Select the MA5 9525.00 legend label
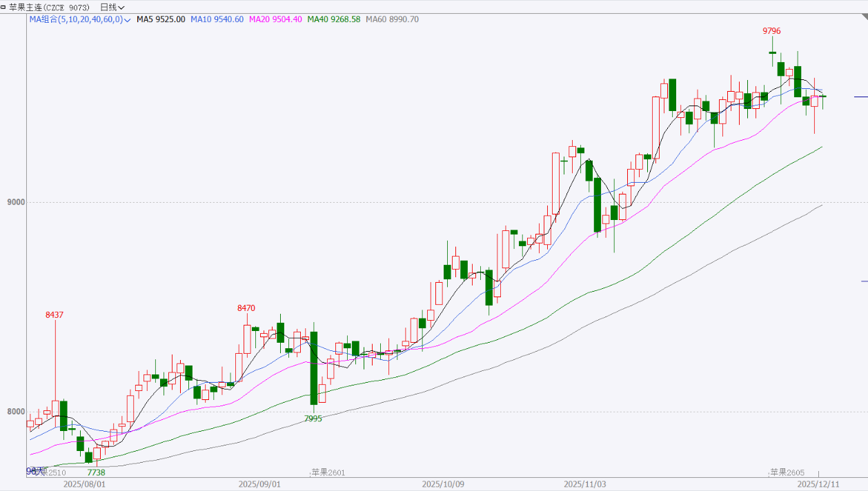The width and height of the screenshot is (868, 491). (x=161, y=19)
